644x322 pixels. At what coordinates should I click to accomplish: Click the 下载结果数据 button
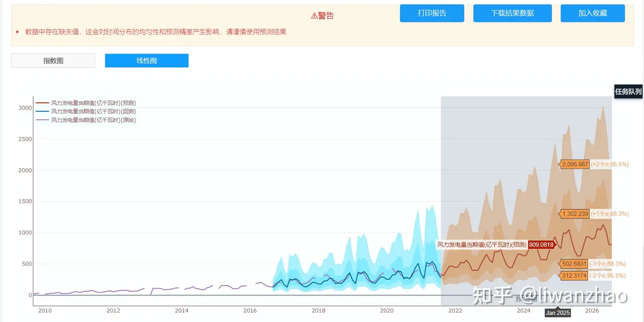point(513,13)
